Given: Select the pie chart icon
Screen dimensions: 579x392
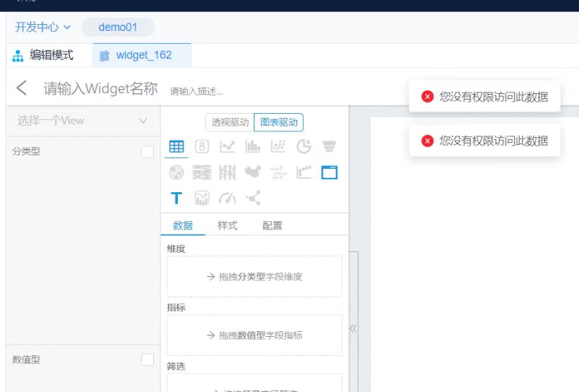Looking at the screenshot, I should pos(304,147).
